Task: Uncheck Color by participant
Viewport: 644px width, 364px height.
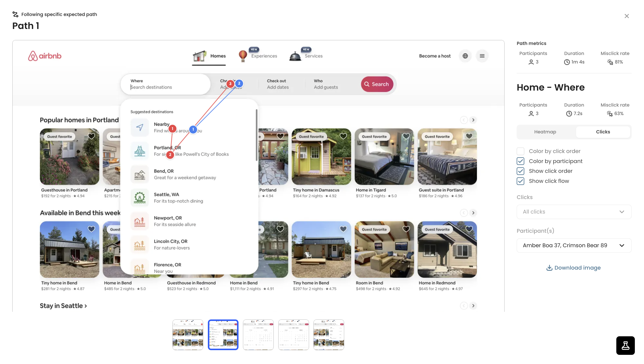Action: pos(520,161)
